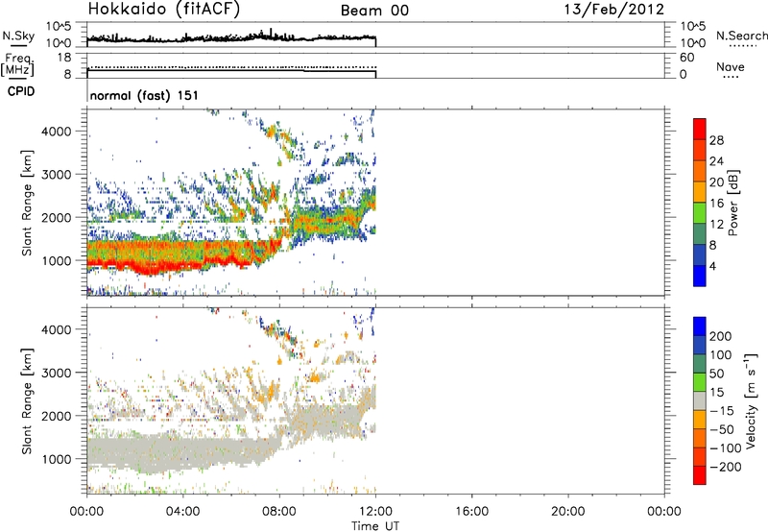The image size is (768, 532).
Task: Click the "Nave" legend label
Action: (731, 67)
